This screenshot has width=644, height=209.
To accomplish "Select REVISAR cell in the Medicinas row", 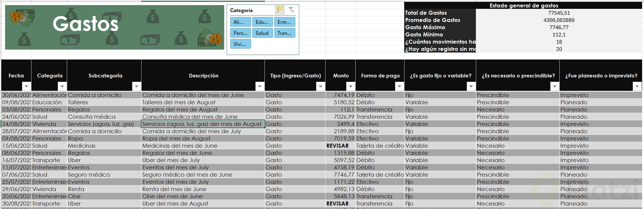I will (x=341, y=145).
